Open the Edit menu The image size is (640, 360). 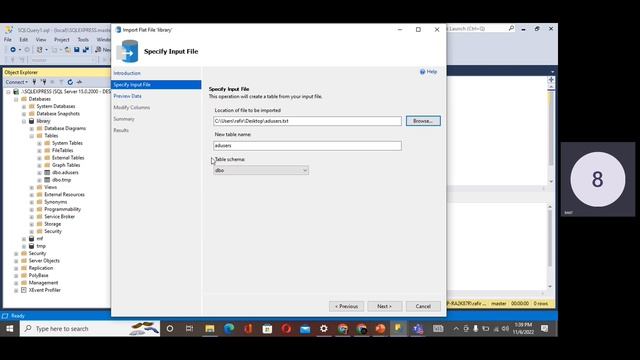click(24, 40)
